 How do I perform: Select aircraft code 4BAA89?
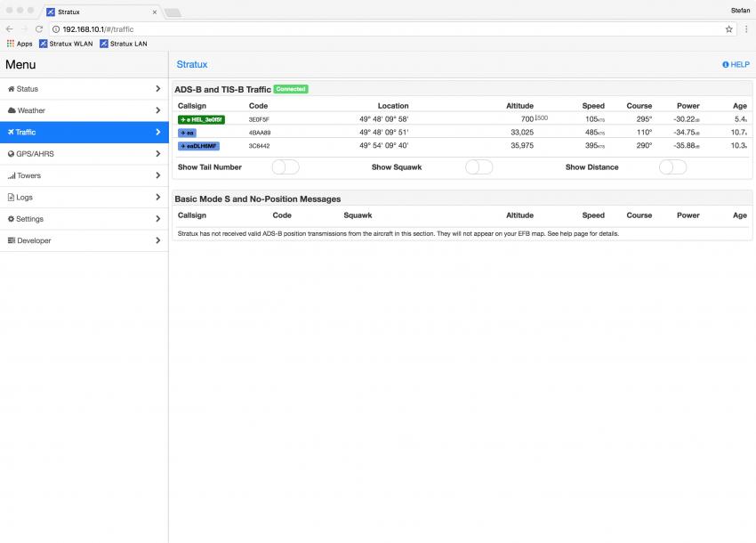click(260, 133)
